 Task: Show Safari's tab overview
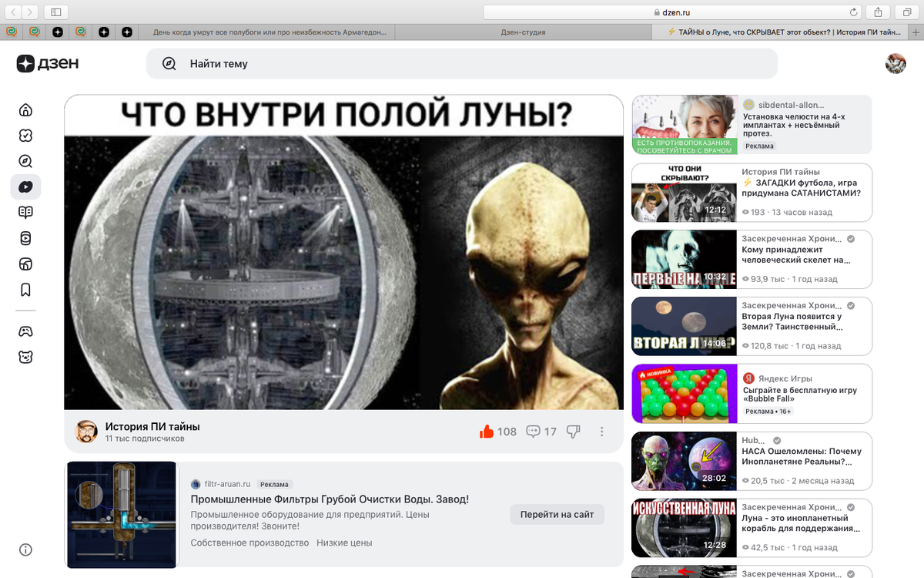[x=906, y=12]
